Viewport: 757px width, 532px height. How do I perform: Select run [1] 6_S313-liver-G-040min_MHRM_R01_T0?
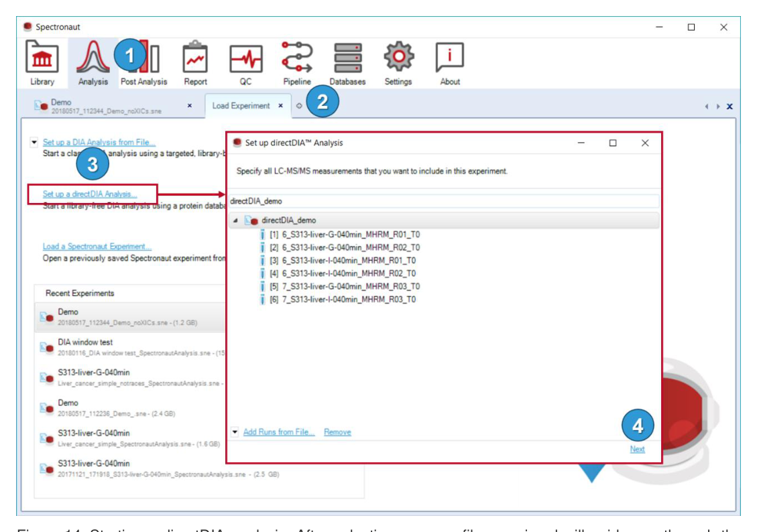coord(340,235)
